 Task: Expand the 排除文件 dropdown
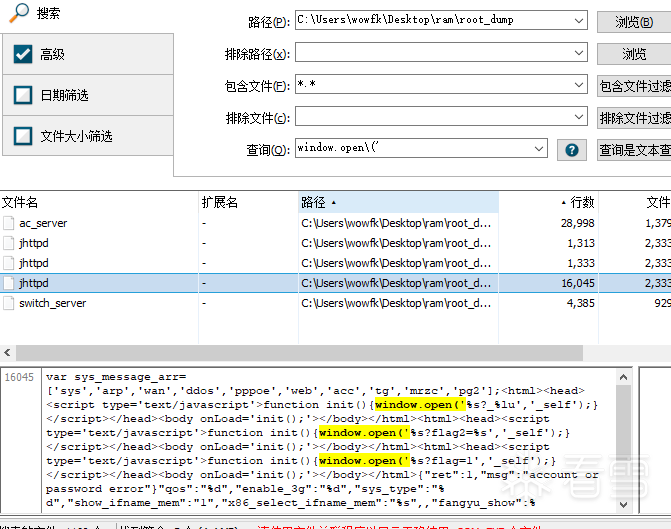click(x=579, y=117)
